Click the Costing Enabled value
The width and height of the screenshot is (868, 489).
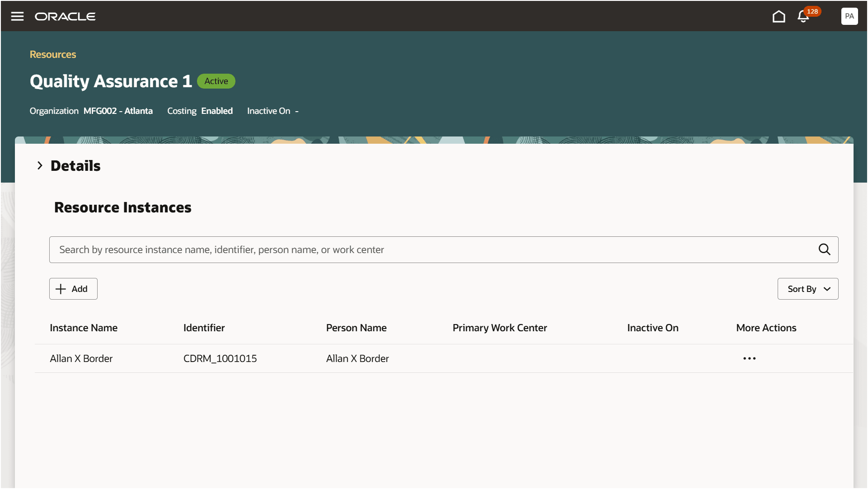[x=217, y=111]
